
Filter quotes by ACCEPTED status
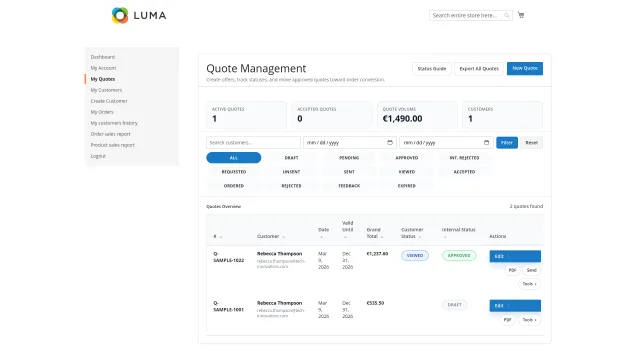464,172
